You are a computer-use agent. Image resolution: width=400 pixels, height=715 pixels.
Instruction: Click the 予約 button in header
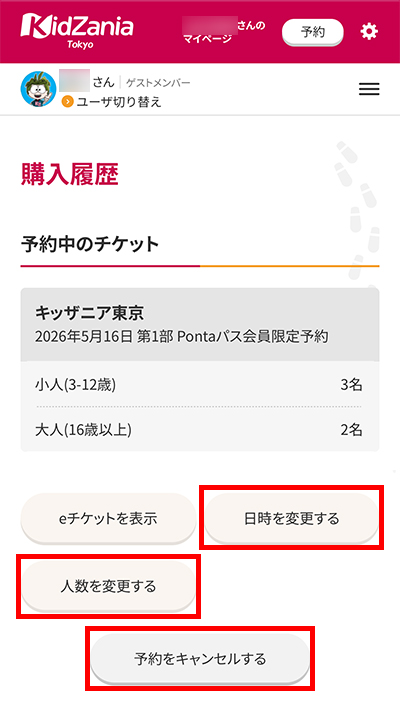(312, 32)
